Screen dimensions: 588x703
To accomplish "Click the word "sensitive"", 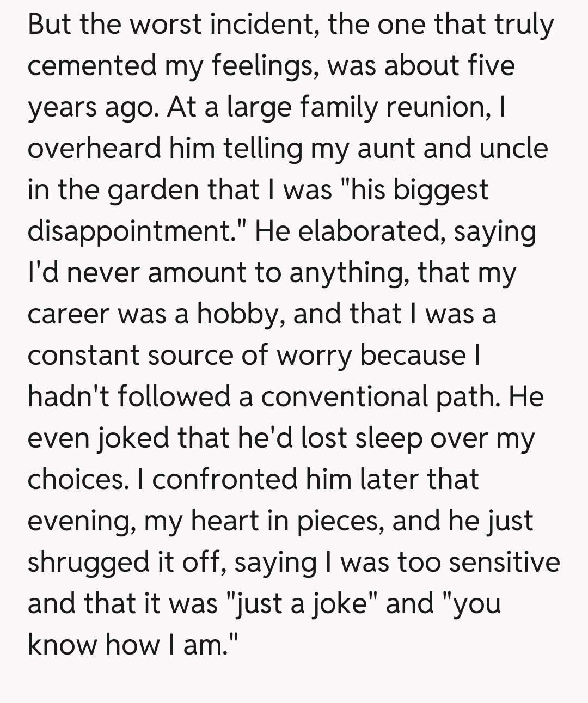I will coord(504,563).
